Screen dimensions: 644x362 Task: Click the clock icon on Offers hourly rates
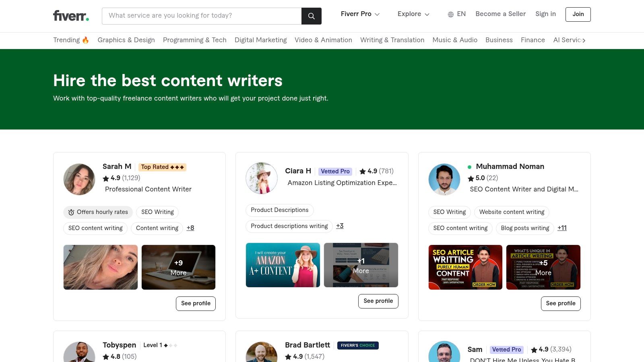71,212
